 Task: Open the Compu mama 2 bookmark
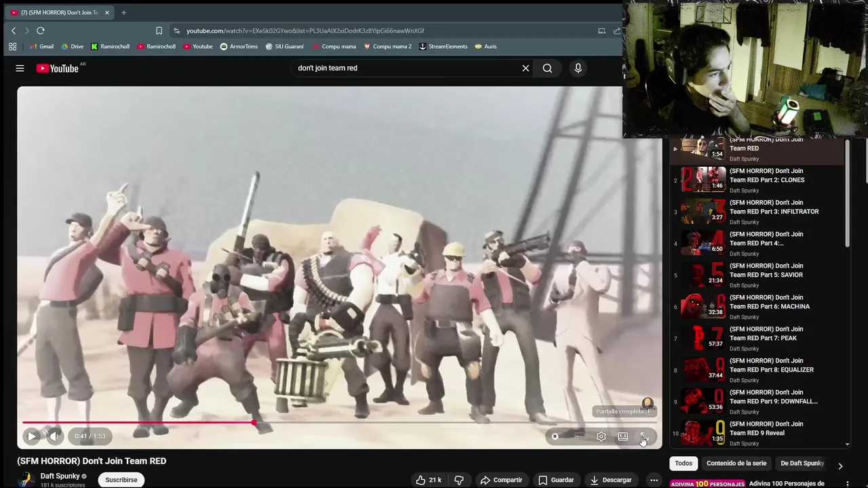[x=387, y=47]
